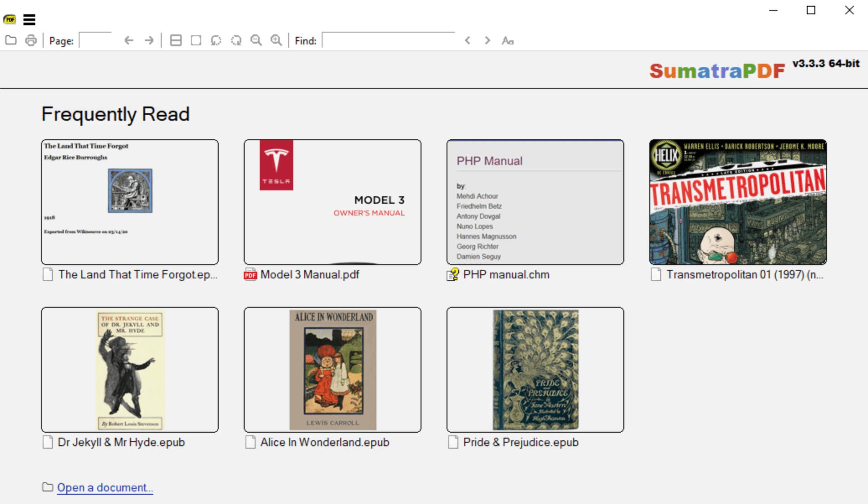Click the open file folder icon
This screenshot has height=504, width=868.
click(x=11, y=40)
